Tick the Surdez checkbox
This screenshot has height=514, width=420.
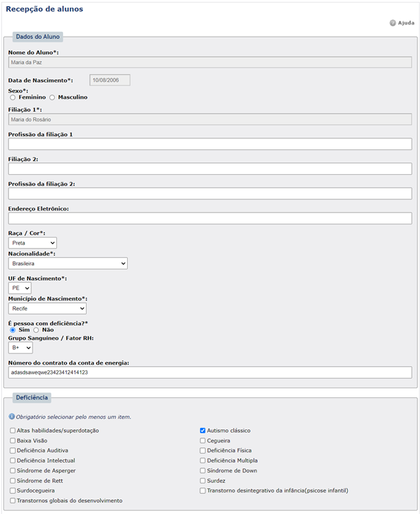pos(202,480)
